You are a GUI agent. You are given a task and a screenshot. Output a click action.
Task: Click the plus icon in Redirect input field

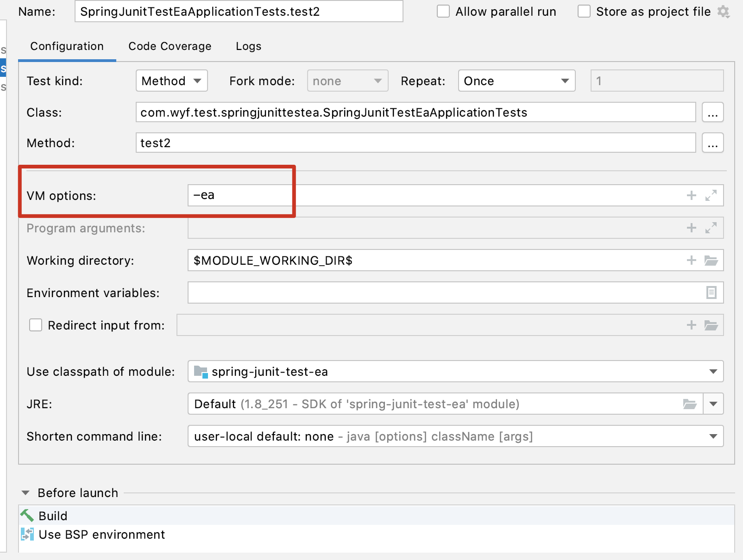692,325
